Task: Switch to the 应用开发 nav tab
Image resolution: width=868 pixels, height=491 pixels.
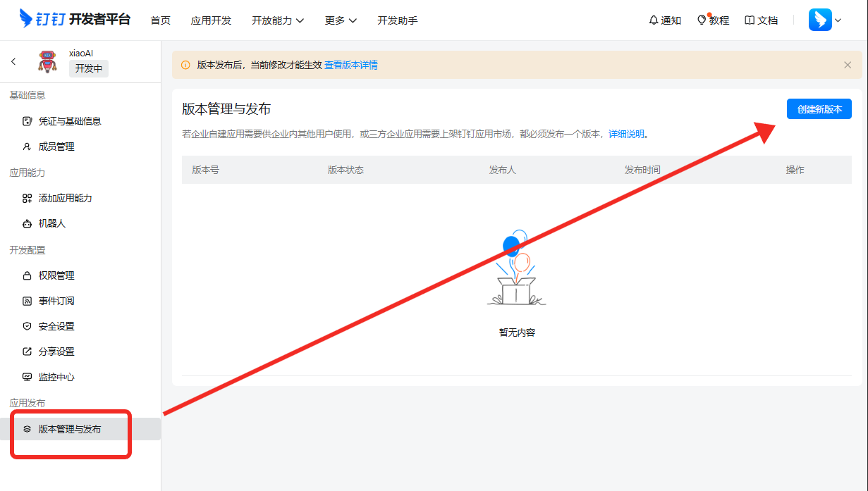Action: [211, 20]
